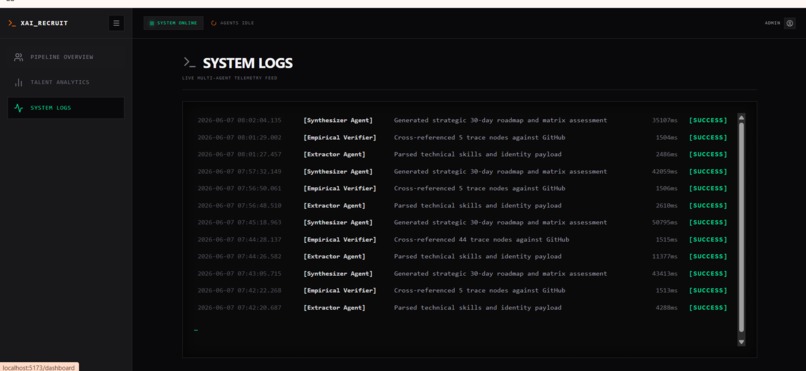
Task: Click the timestamp 2026-06-07 08:02:04.135
Action: click(240, 120)
